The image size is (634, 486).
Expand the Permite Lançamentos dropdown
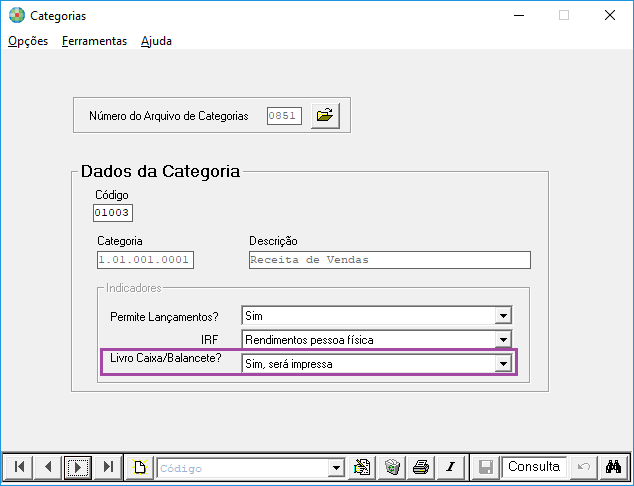tap(503, 316)
